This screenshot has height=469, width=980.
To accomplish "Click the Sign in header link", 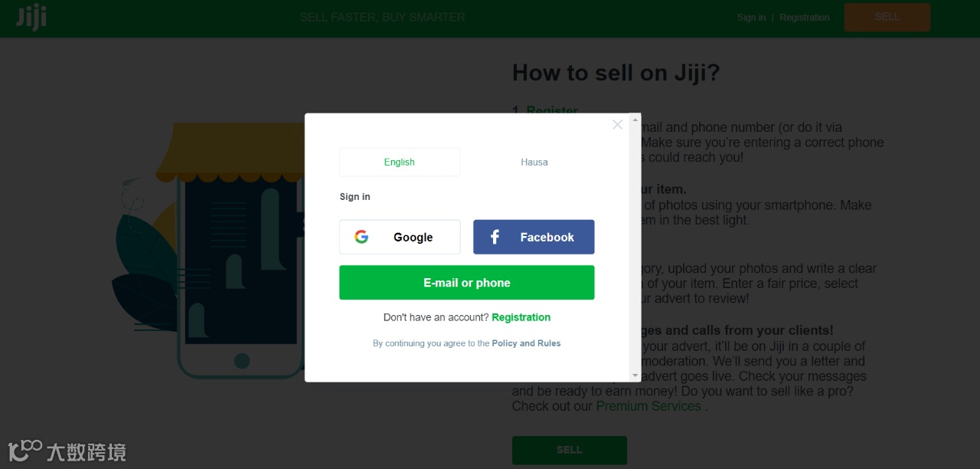I will coord(751,17).
